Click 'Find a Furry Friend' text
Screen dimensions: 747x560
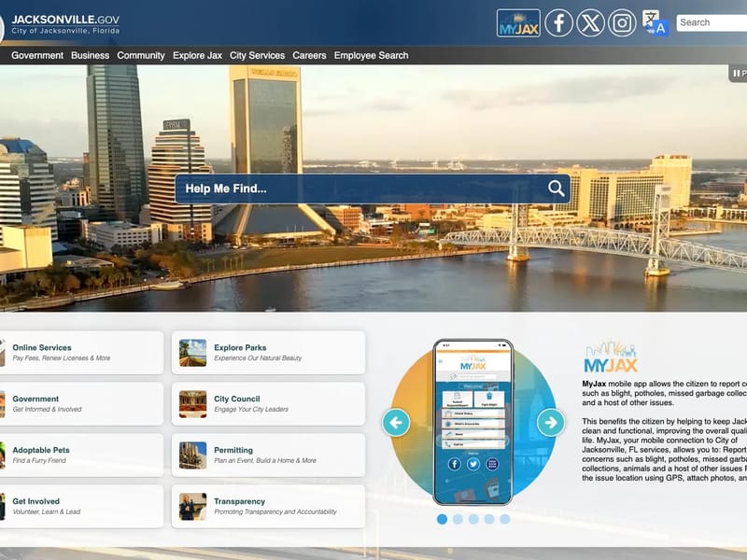point(39,460)
